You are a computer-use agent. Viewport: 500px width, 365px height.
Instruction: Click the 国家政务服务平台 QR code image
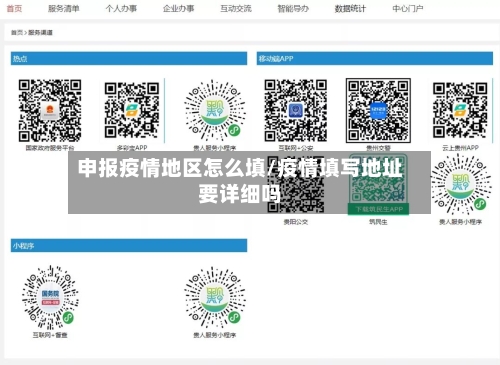pos(50,110)
